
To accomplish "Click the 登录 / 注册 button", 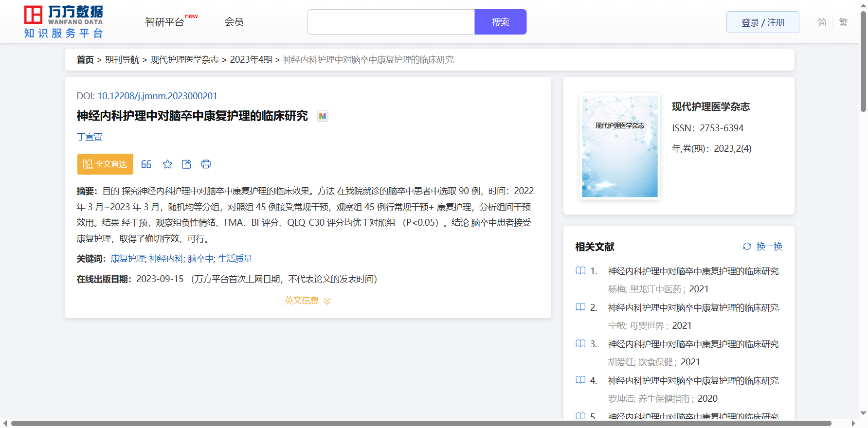I will 762,22.
